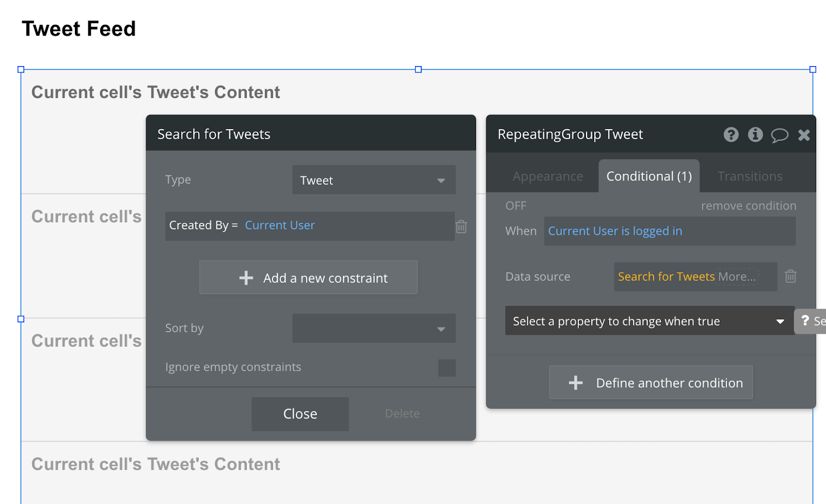The width and height of the screenshot is (826, 504).
Task: Enable Ignore empty constraints
Action: 447,367
